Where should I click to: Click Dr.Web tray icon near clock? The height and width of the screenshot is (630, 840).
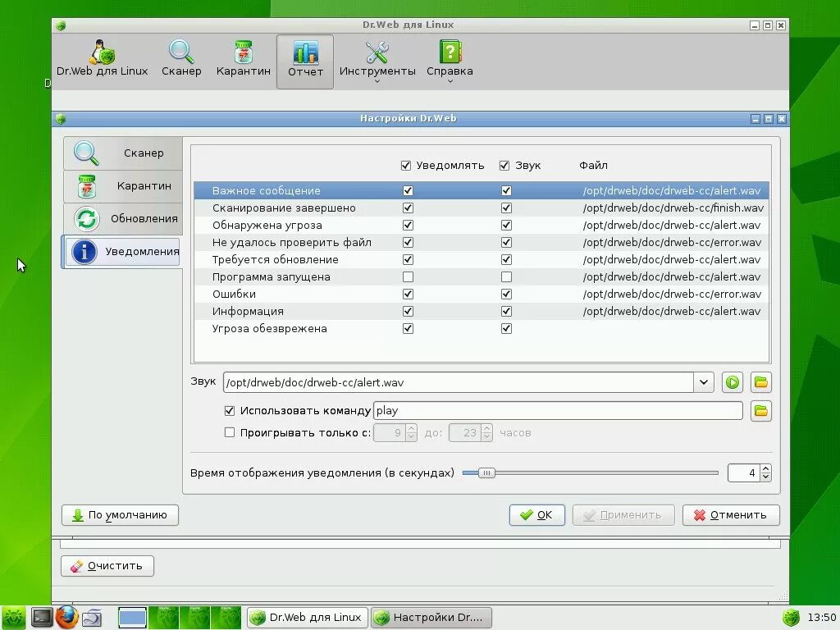click(791, 618)
